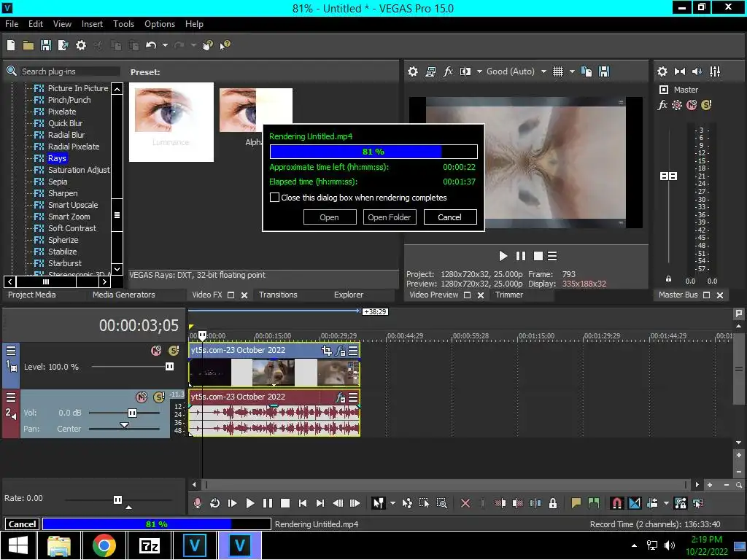
Task: Click Cancel in the bottom status bar
Action: [x=22, y=524]
